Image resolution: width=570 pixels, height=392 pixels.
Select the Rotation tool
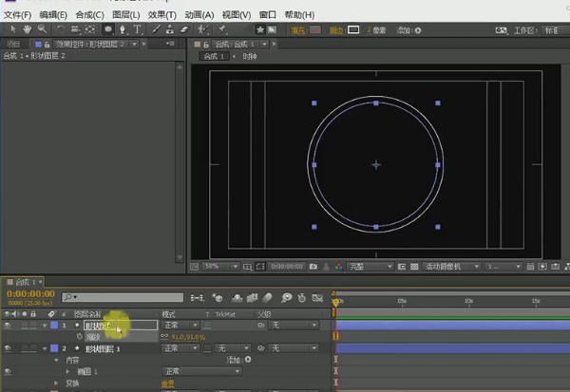click(x=61, y=29)
